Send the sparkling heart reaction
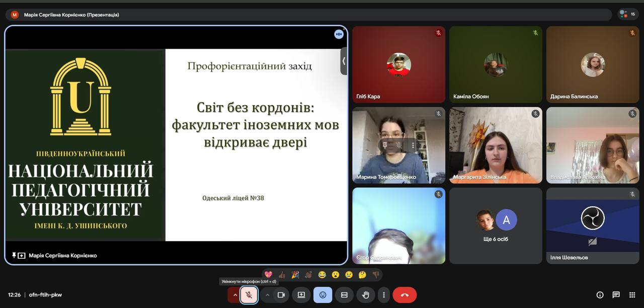 (x=268, y=275)
